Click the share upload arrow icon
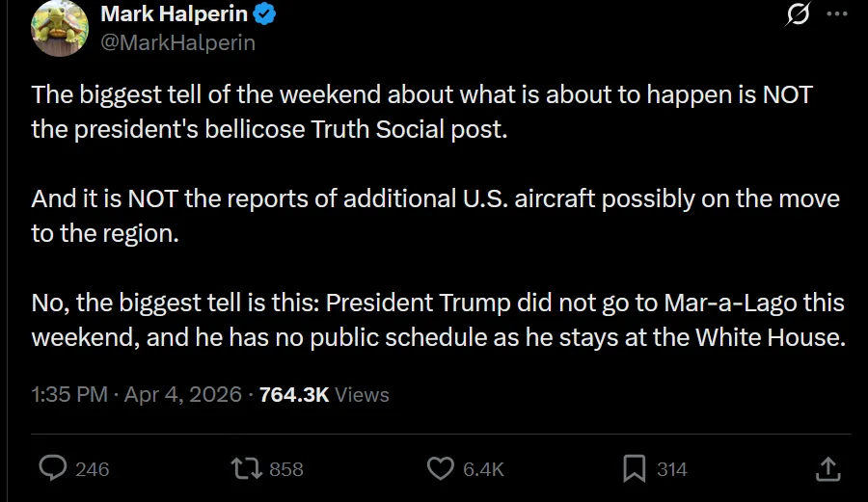This screenshot has width=868, height=502. point(827,468)
